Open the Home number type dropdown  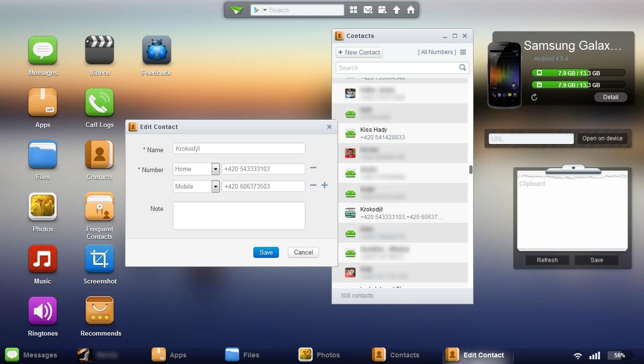(215, 169)
